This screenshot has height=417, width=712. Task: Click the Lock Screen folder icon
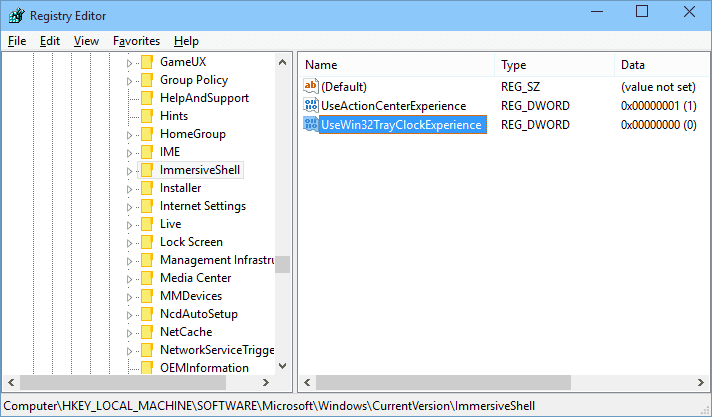pos(147,242)
